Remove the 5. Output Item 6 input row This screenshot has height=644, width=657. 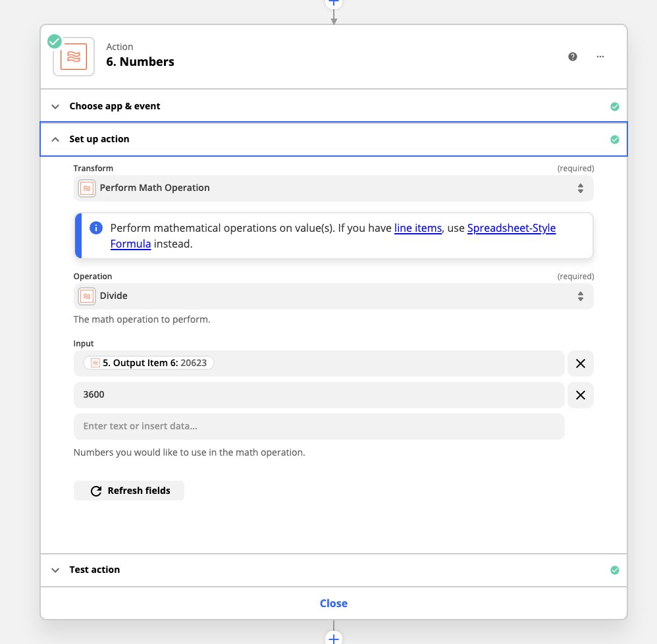581,363
